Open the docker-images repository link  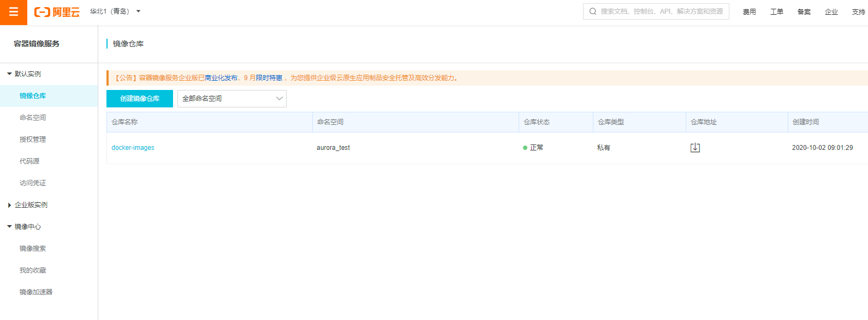tap(133, 148)
